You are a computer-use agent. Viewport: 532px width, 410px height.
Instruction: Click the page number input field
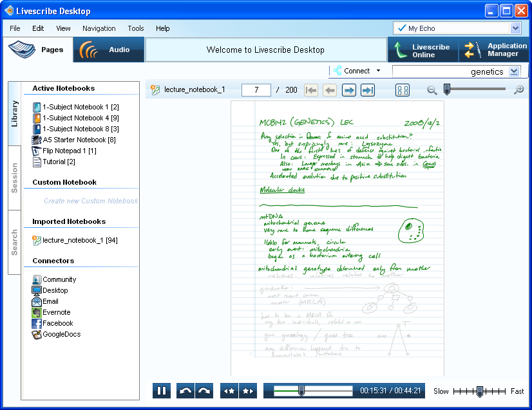[256, 90]
